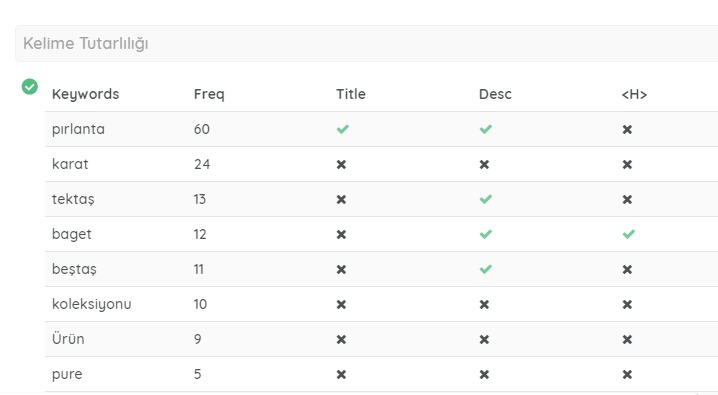Viewport: 718px width, 395px height.
Task: Click the frequency value 24 for karat
Action: (x=202, y=164)
